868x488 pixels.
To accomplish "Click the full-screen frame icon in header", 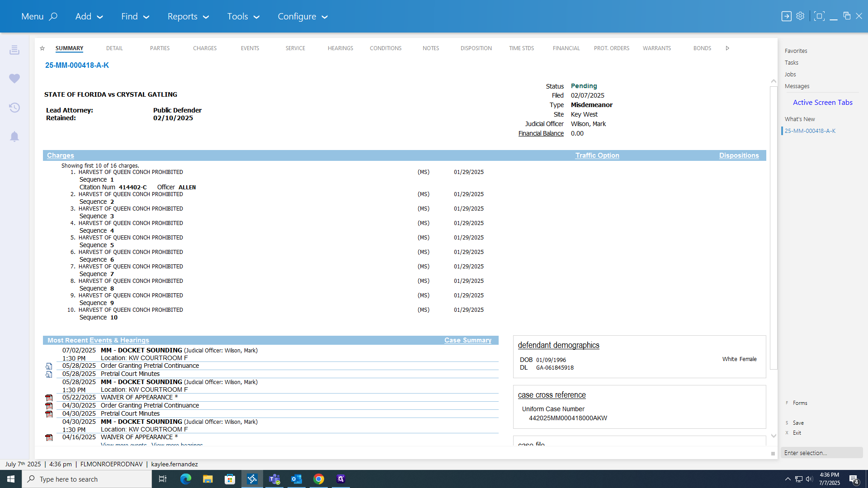I will 819,16.
